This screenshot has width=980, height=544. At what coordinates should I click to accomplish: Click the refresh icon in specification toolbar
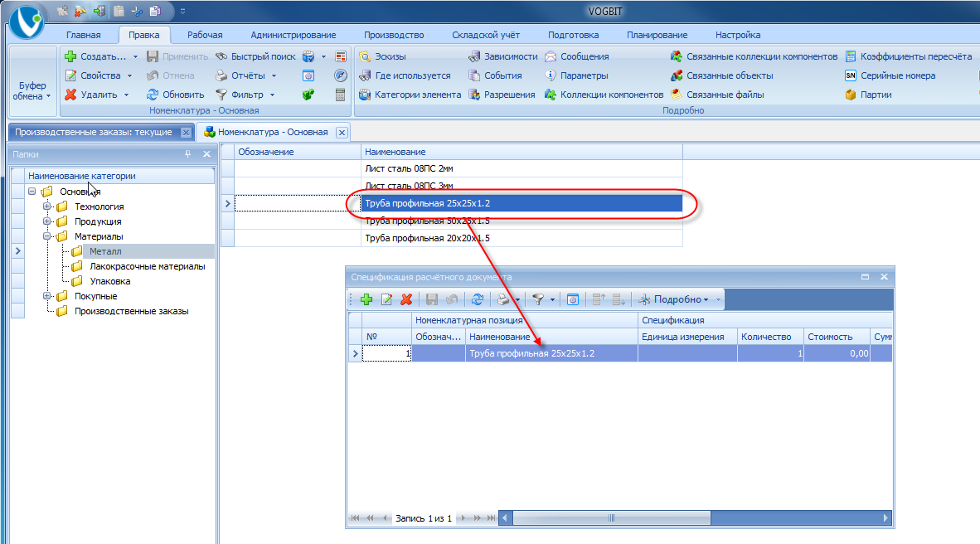point(478,299)
